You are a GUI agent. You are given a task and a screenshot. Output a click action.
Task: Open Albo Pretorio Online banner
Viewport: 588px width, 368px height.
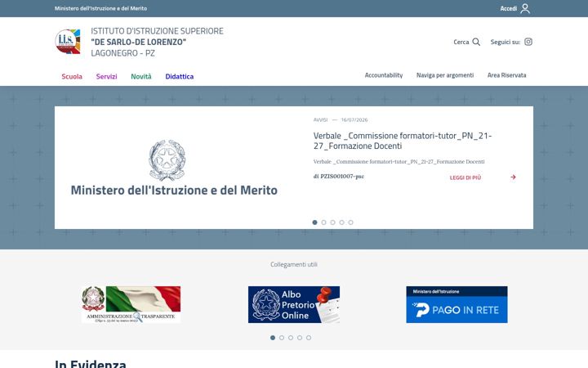(x=294, y=304)
